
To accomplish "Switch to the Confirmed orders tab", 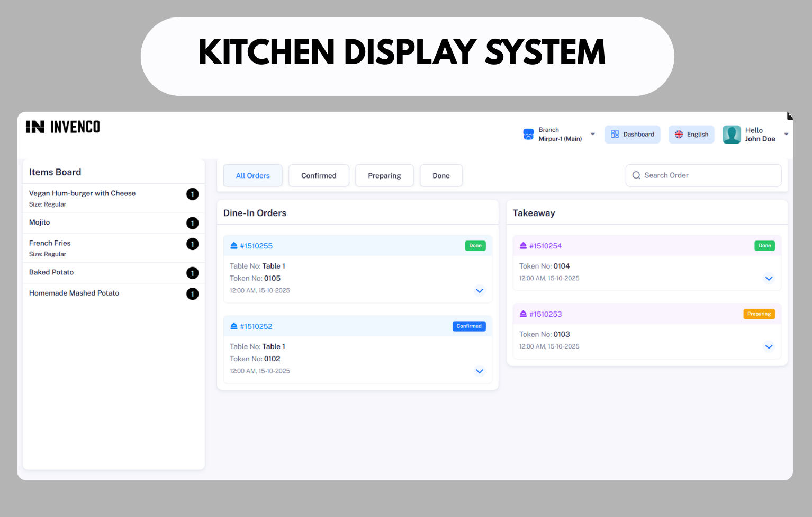I will [319, 176].
